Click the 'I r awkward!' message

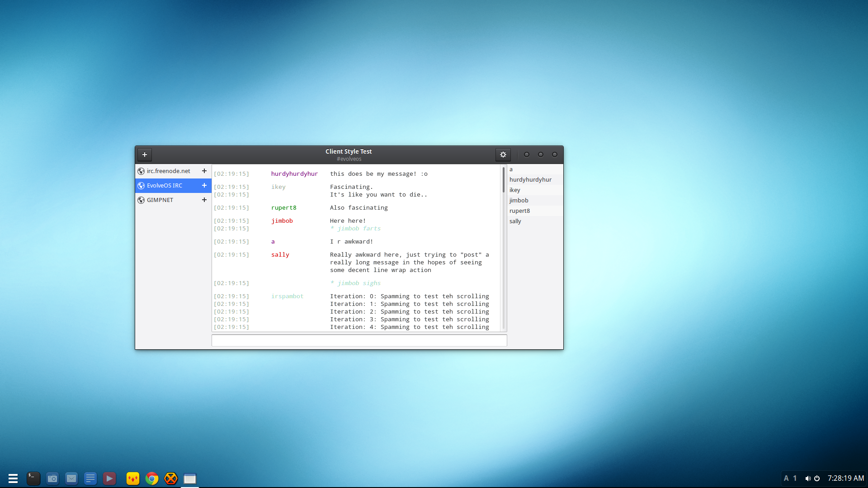tap(351, 242)
